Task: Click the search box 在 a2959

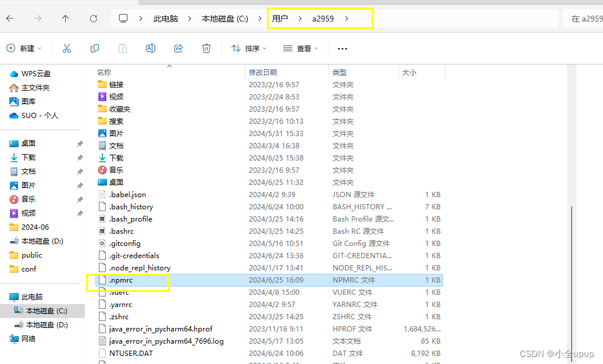Action: tap(583, 19)
